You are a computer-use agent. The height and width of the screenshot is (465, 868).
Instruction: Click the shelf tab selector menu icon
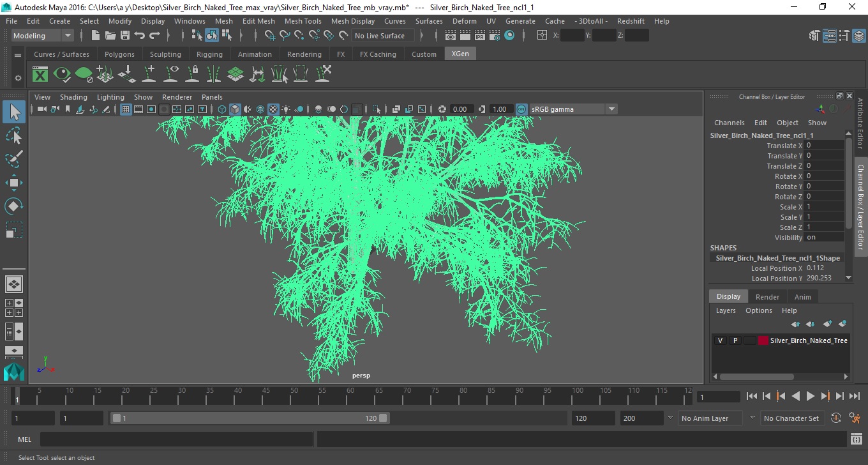[18, 55]
